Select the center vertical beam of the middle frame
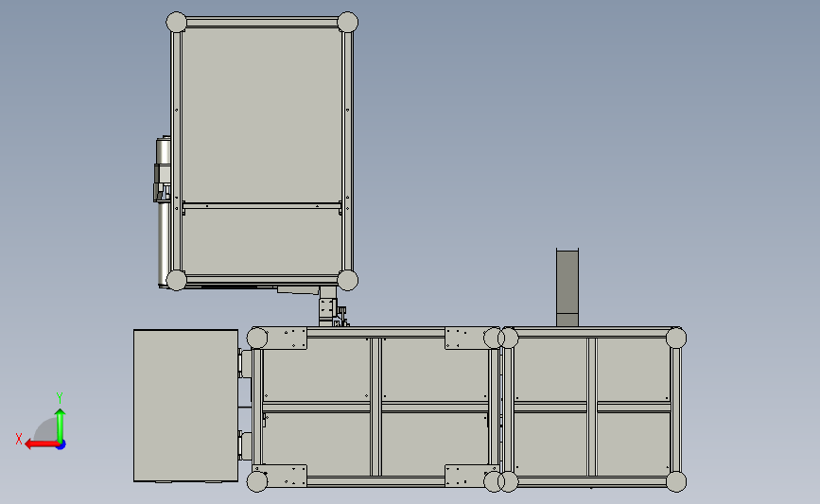Image resolution: width=820 pixels, height=504 pixels. click(375, 407)
